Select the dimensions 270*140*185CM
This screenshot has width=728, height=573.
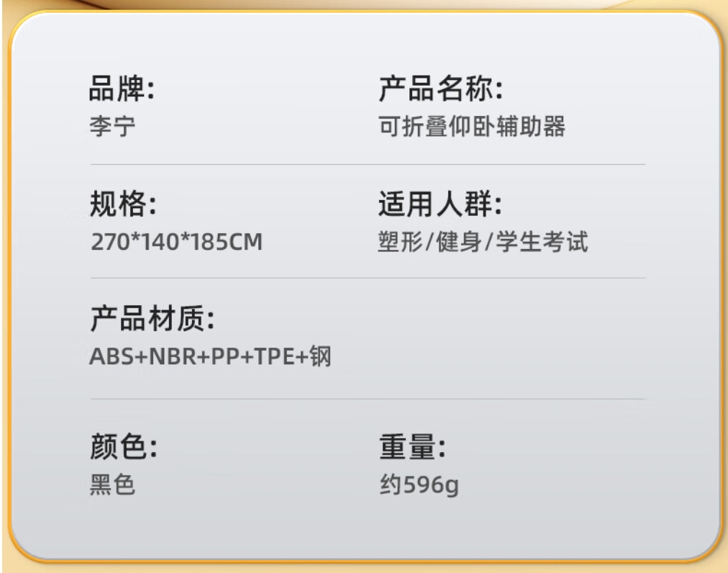[176, 242]
